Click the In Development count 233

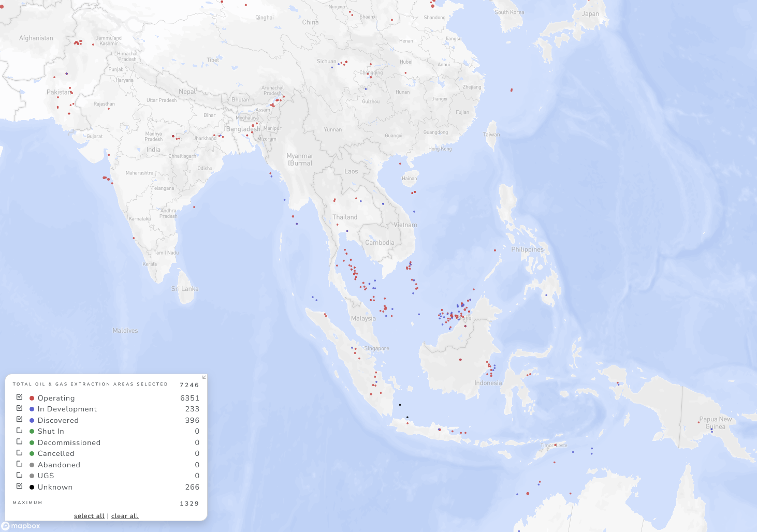(x=192, y=409)
